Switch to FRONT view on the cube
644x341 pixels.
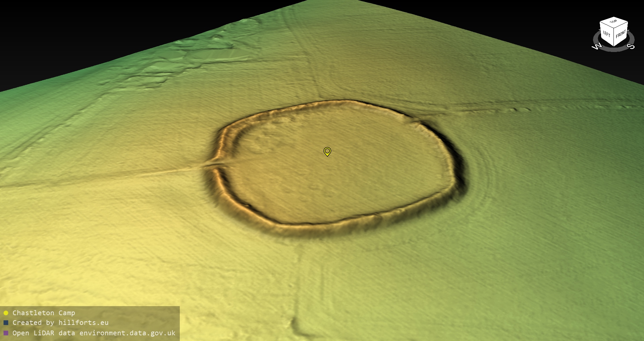pos(621,34)
